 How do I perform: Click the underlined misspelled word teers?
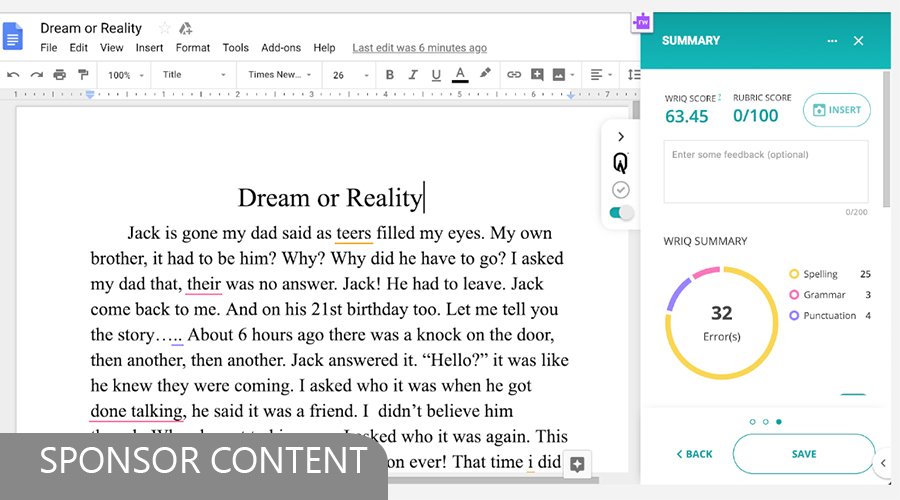click(x=354, y=233)
